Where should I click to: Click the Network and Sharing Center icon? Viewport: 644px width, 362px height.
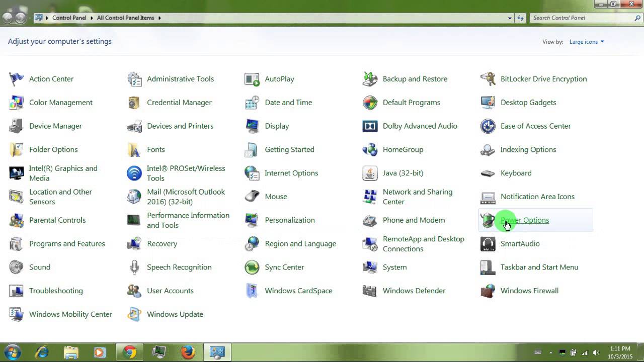click(x=370, y=197)
